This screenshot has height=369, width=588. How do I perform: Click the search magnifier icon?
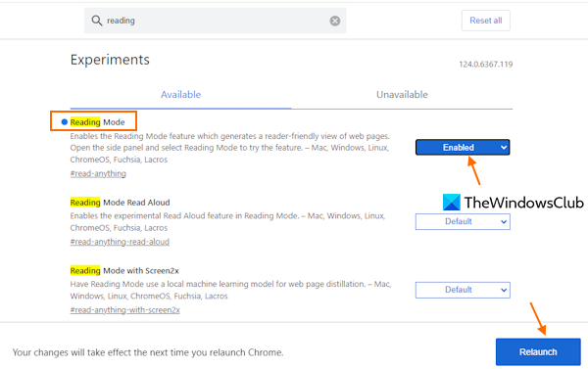[x=97, y=21]
